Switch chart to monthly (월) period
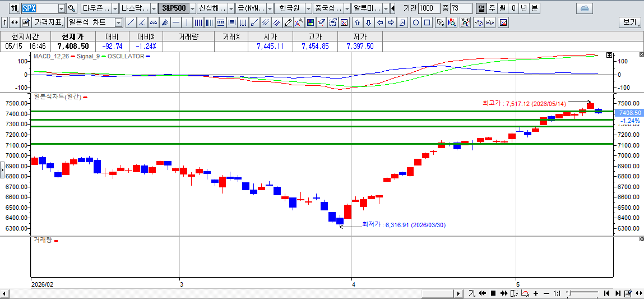 (502, 8)
